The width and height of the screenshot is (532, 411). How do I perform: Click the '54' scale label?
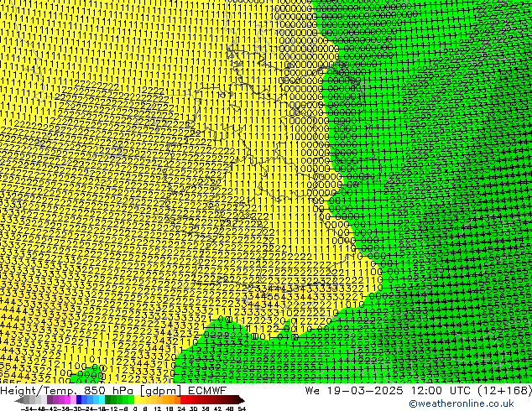point(242,408)
